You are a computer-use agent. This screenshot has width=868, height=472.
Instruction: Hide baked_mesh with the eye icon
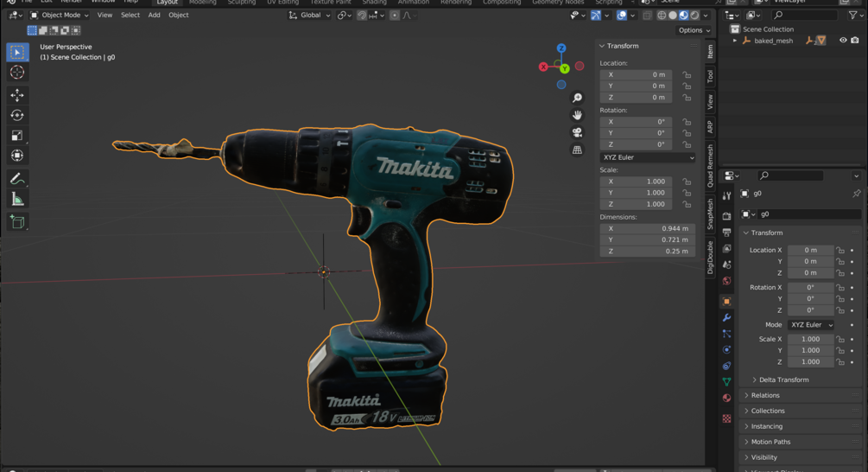[x=843, y=41]
